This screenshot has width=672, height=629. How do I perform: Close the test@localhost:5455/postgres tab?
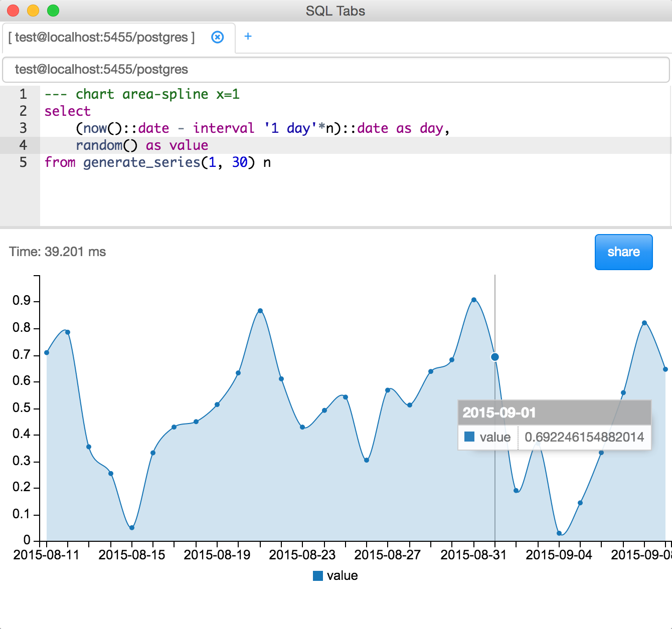coord(217,37)
